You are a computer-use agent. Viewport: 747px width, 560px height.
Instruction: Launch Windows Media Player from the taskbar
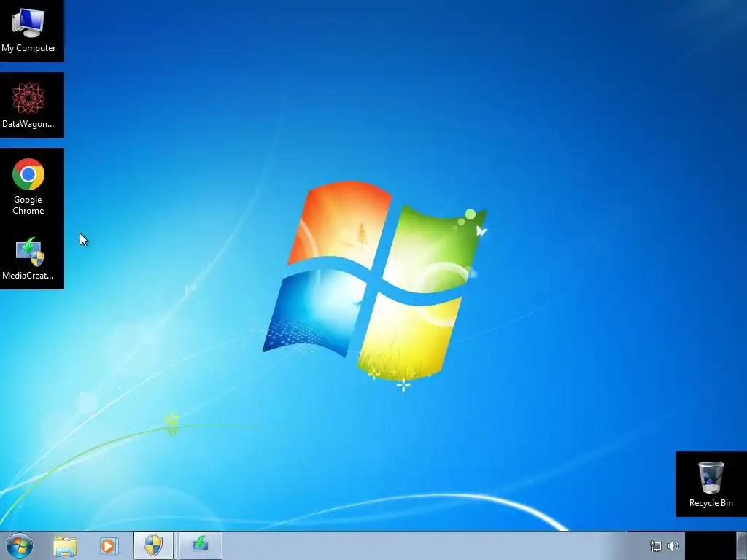(109, 545)
